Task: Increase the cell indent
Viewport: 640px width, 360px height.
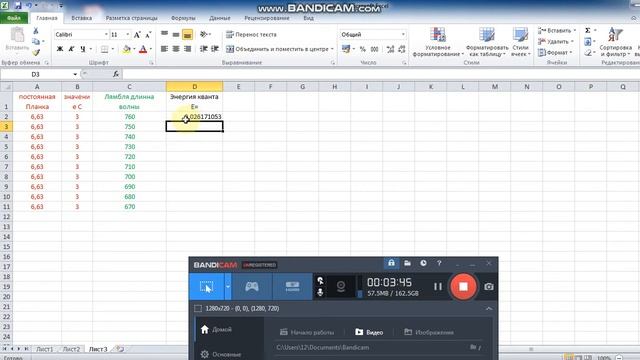Action: pyautogui.click(x=215, y=49)
